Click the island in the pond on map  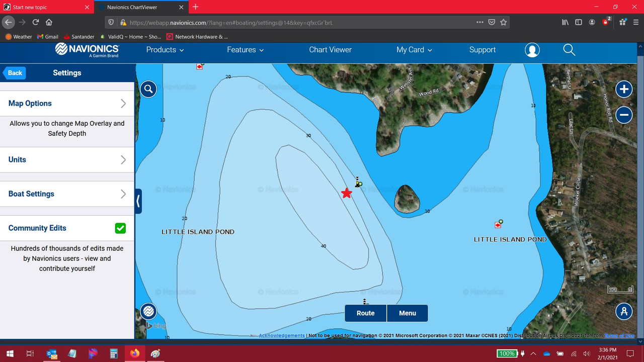pyautogui.click(x=407, y=199)
